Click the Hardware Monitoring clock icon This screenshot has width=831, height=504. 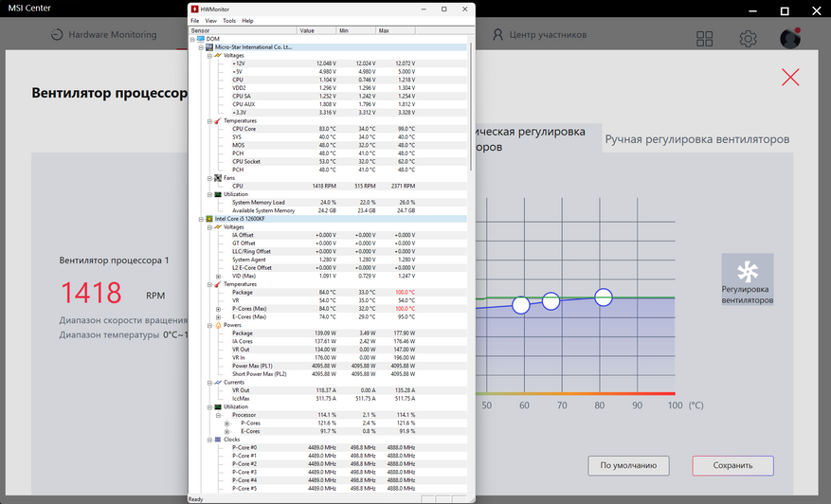coord(57,34)
